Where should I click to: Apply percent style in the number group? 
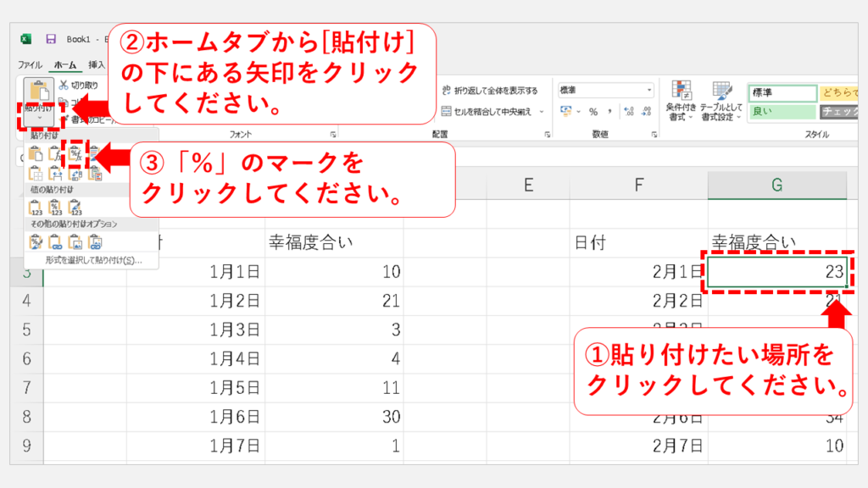coord(593,112)
